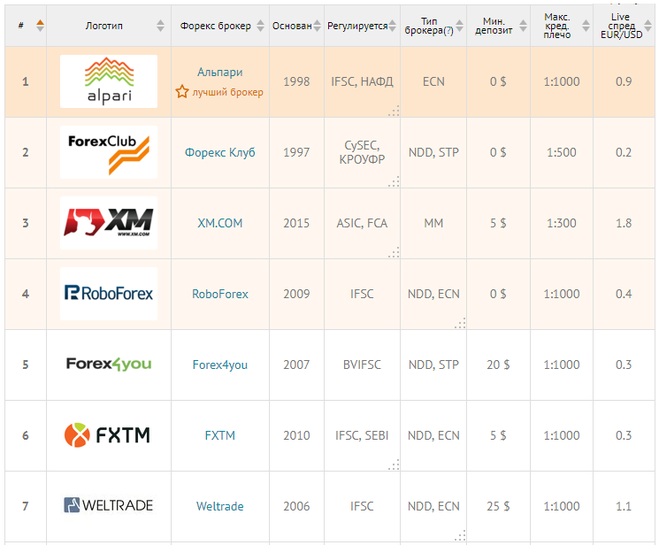
Task: Click the XM logo image
Action: coord(109,223)
